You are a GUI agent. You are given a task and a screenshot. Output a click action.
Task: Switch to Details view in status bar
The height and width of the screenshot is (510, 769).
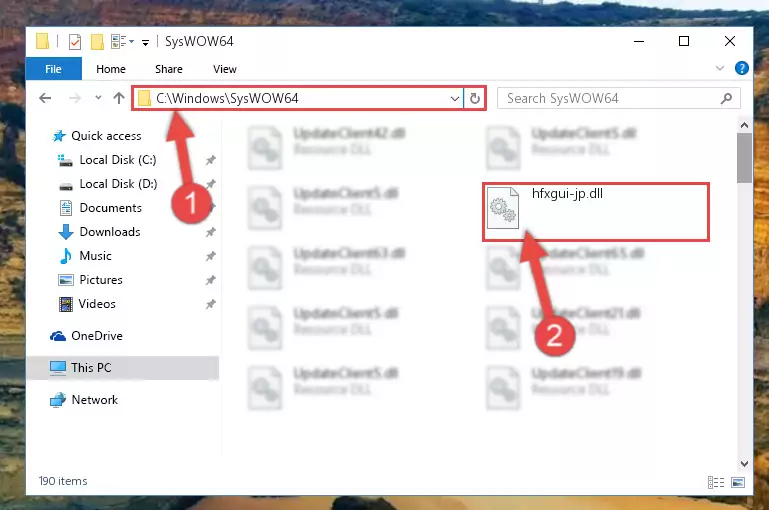coord(716,483)
